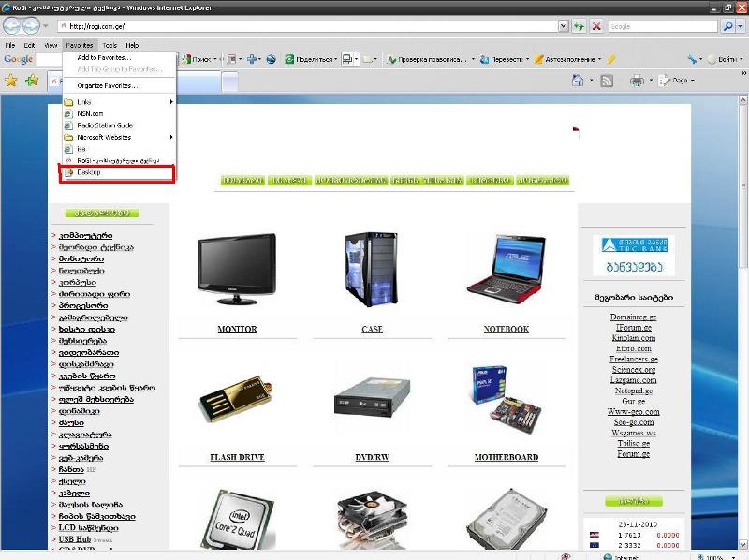
Task: Click the CASE product link
Action: (x=372, y=330)
